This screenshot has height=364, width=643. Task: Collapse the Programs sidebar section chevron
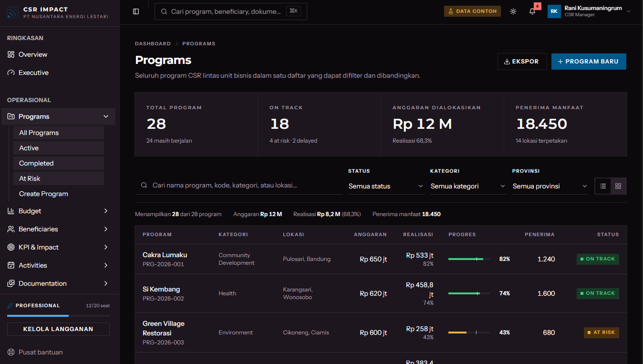pyautogui.click(x=106, y=116)
